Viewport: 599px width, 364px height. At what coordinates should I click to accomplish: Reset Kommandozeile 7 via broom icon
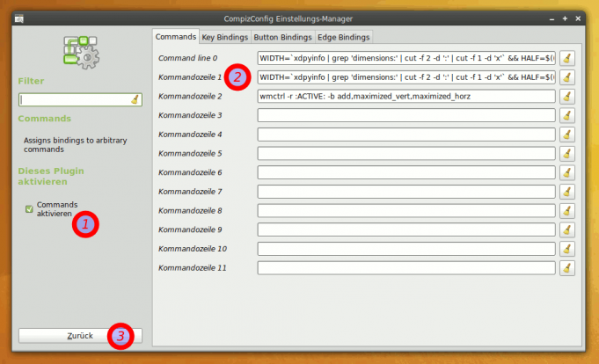click(567, 192)
